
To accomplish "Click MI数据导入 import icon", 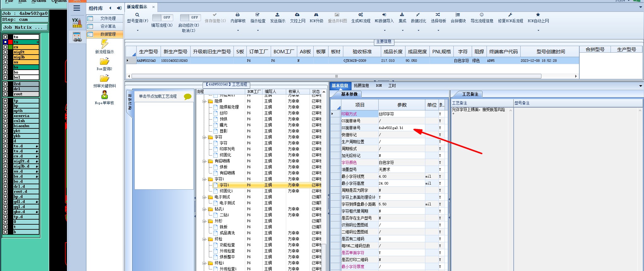I will click(x=384, y=15).
